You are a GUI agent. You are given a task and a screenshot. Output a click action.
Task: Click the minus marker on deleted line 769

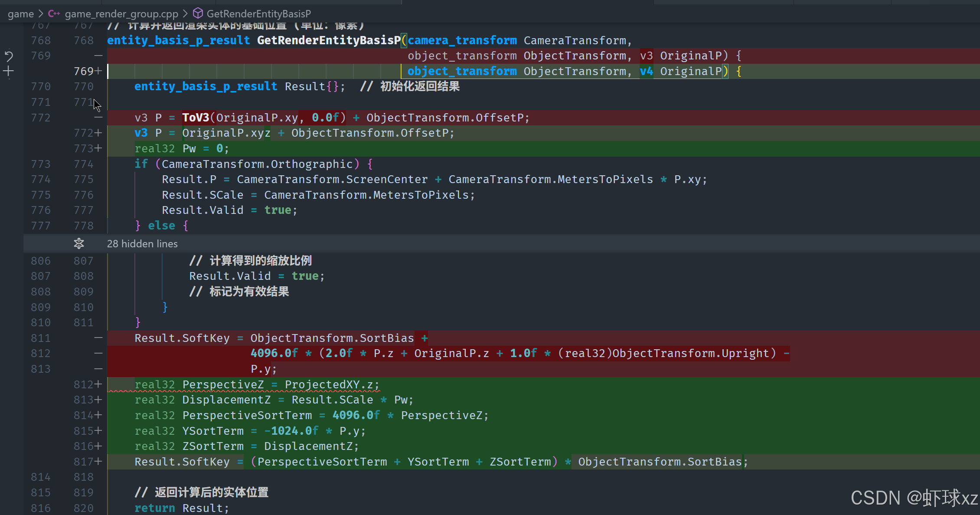pyautogui.click(x=98, y=56)
